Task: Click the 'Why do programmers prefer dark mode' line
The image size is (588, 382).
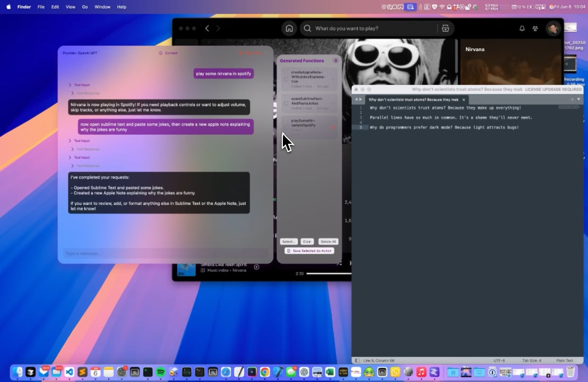Action: point(444,127)
